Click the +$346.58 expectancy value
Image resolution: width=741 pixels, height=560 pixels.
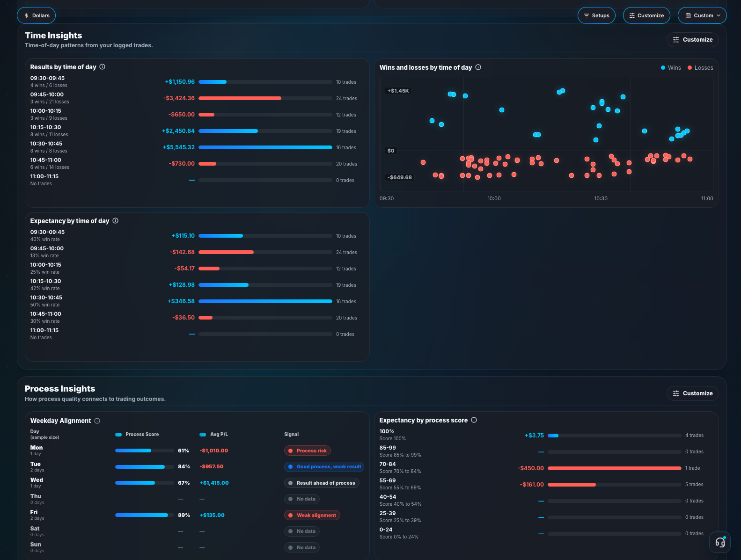[181, 301]
